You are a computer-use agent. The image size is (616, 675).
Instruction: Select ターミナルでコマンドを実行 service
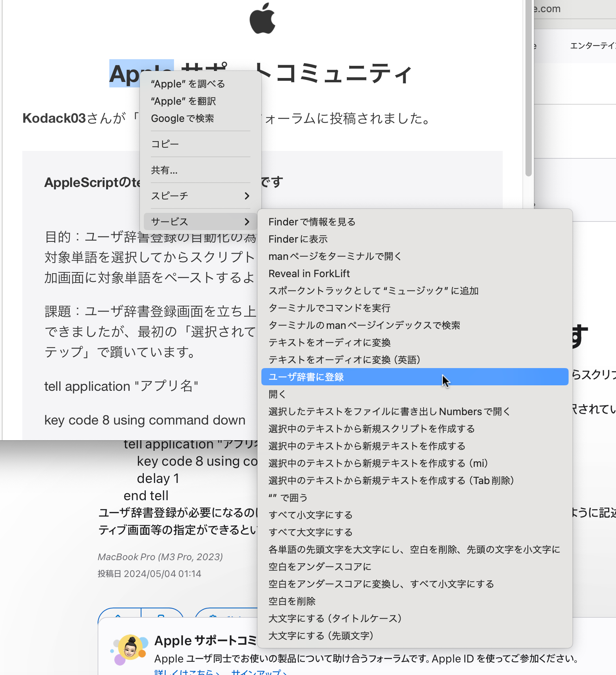415,308
